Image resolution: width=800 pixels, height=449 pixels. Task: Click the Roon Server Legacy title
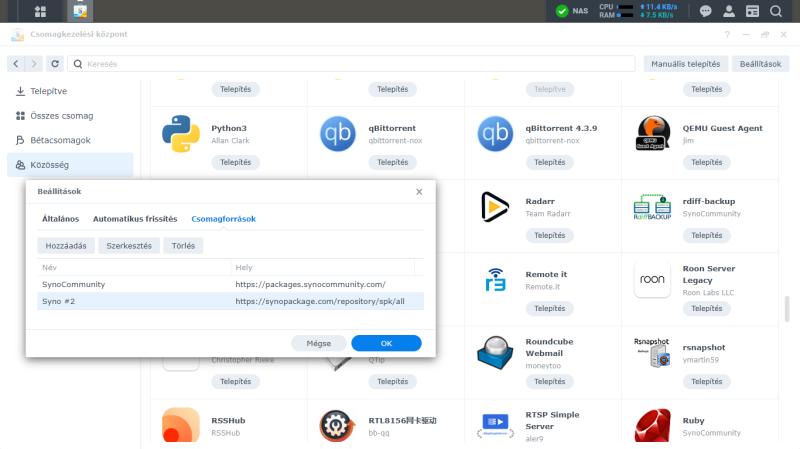click(709, 275)
